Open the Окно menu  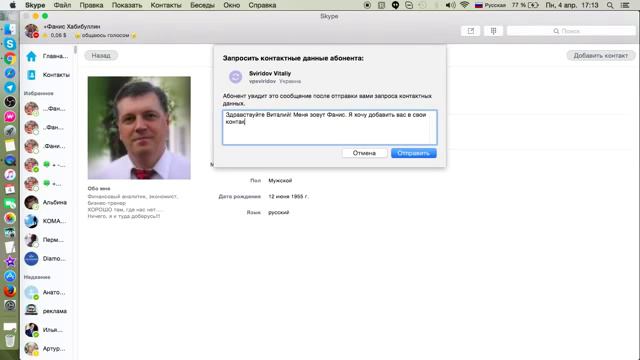231,5
